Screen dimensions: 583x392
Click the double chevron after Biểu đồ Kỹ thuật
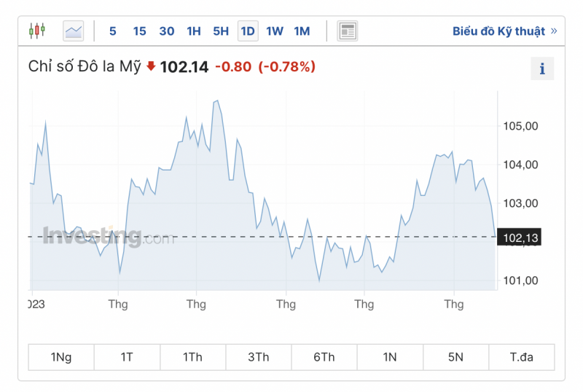coord(554,31)
